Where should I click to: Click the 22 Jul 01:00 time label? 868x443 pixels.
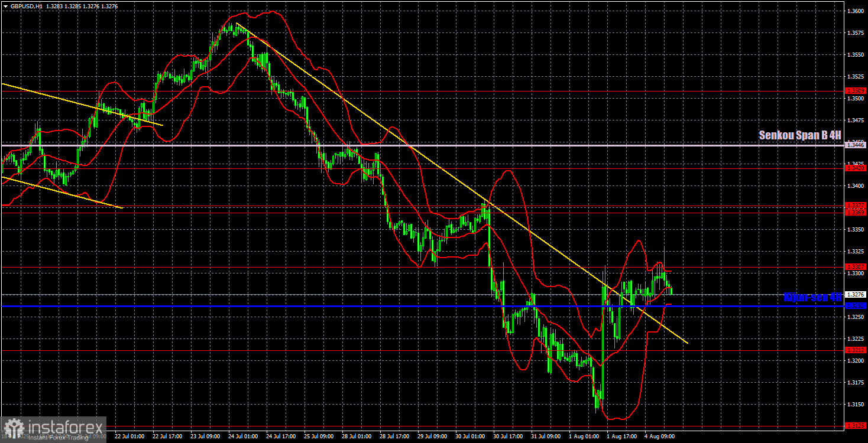click(129, 437)
